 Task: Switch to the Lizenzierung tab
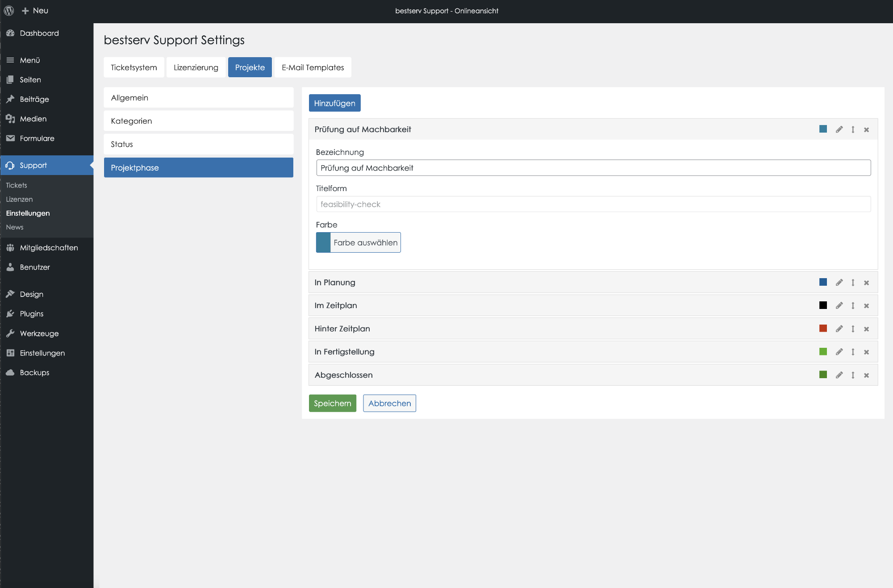(x=196, y=67)
